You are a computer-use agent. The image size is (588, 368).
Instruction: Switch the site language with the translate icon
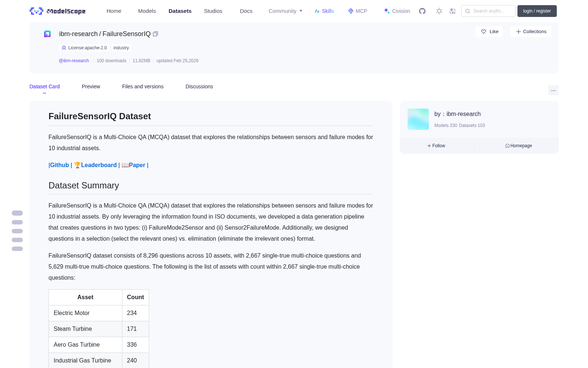452,11
